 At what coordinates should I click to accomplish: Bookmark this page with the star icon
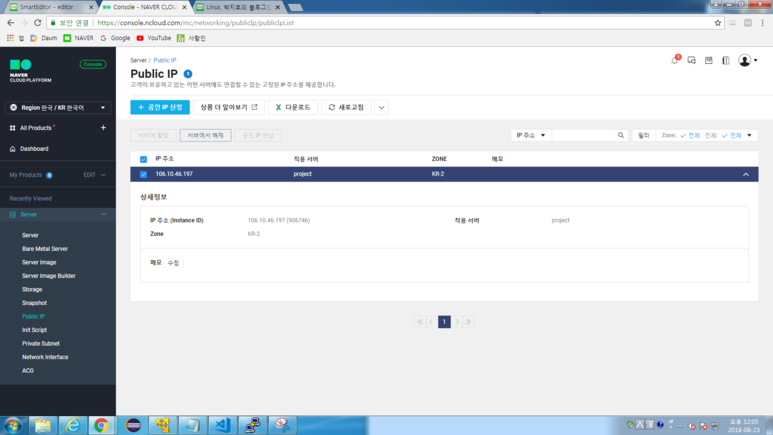[x=717, y=23]
